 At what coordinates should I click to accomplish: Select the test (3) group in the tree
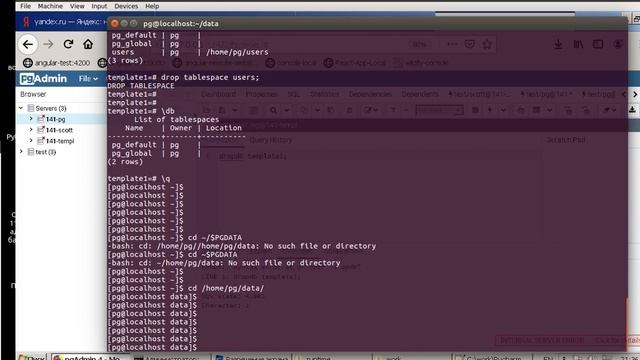click(46, 152)
